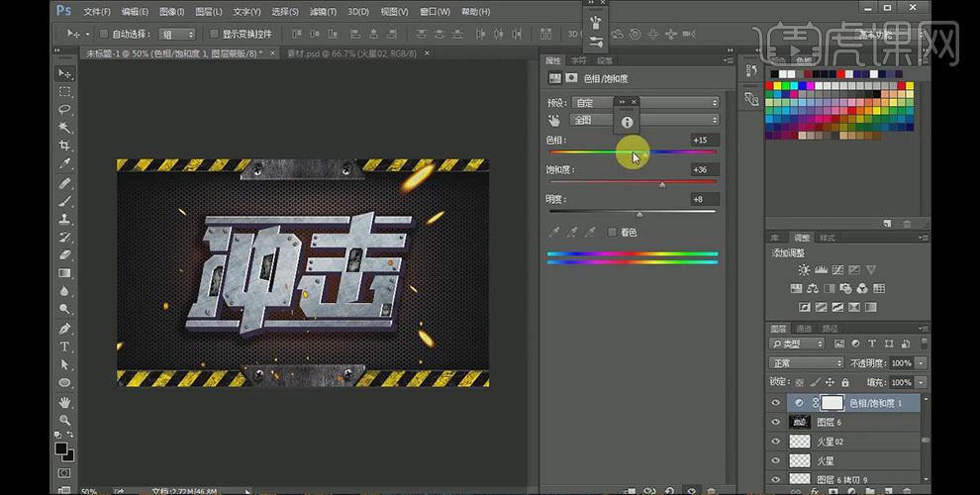Click the on-image adjustment hand icon

(554, 120)
